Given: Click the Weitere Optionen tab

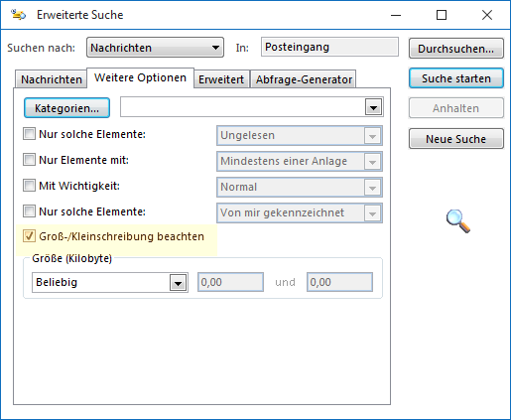Looking at the screenshot, I should (x=140, y=78).
